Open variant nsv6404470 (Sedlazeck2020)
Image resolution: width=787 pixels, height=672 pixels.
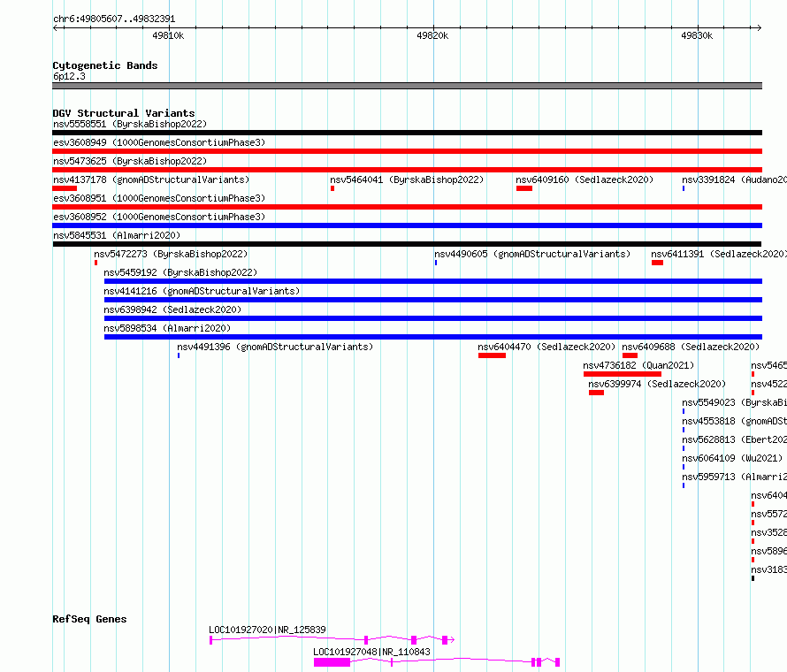546,347
